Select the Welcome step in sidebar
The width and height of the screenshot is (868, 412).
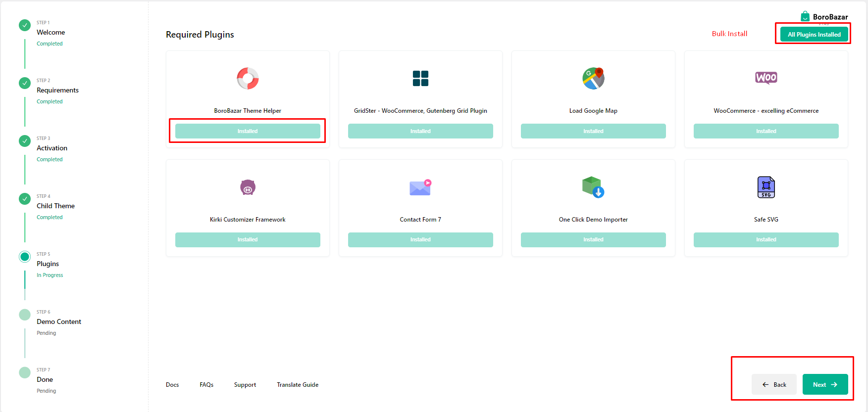click(51, 32)
